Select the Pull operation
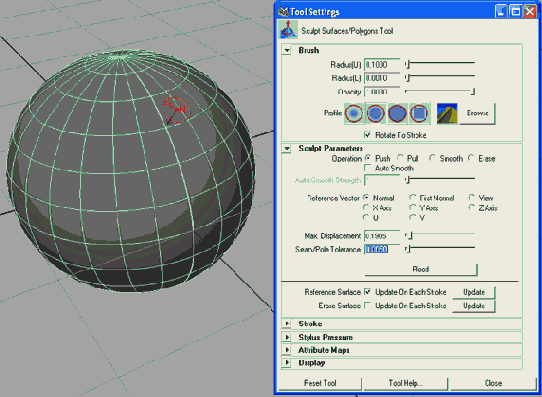This screenshot has height=397, width=542. click(400, 158)
